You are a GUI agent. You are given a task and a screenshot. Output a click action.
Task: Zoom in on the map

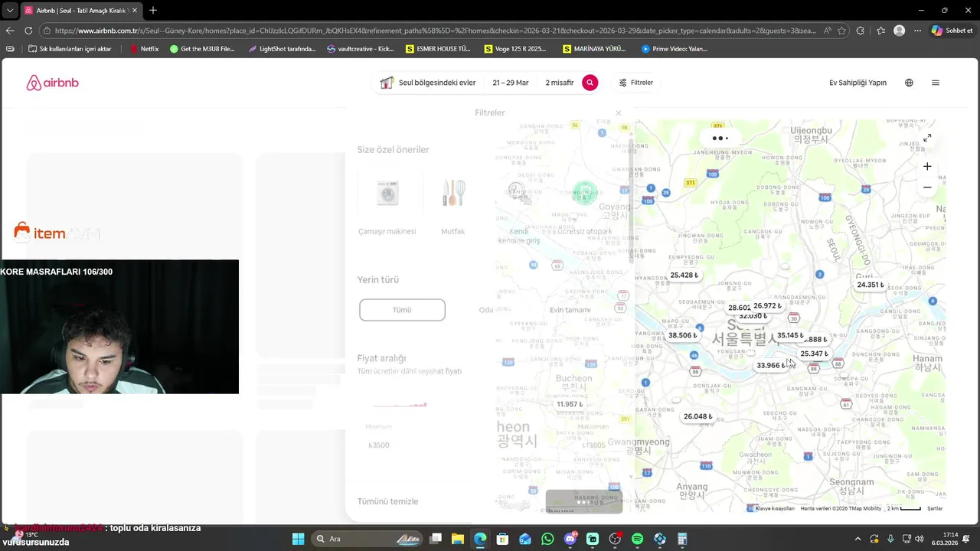[x=926, y=166]
